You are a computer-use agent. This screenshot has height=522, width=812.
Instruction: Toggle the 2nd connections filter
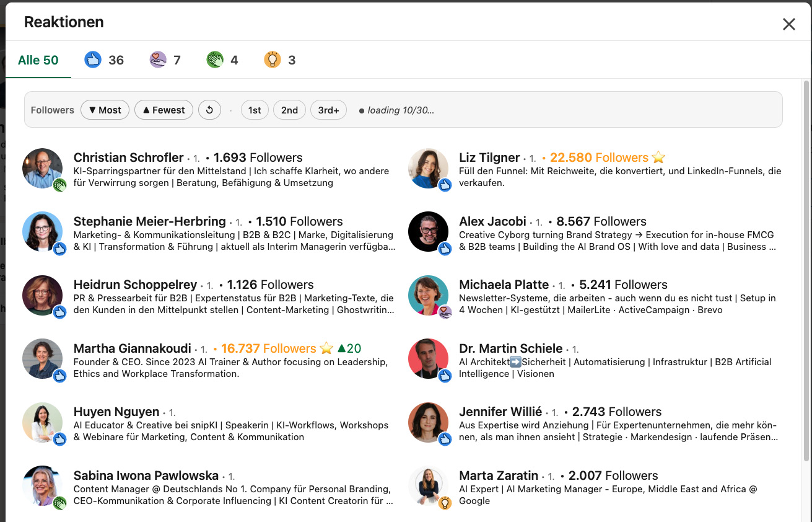click(289, 110)
